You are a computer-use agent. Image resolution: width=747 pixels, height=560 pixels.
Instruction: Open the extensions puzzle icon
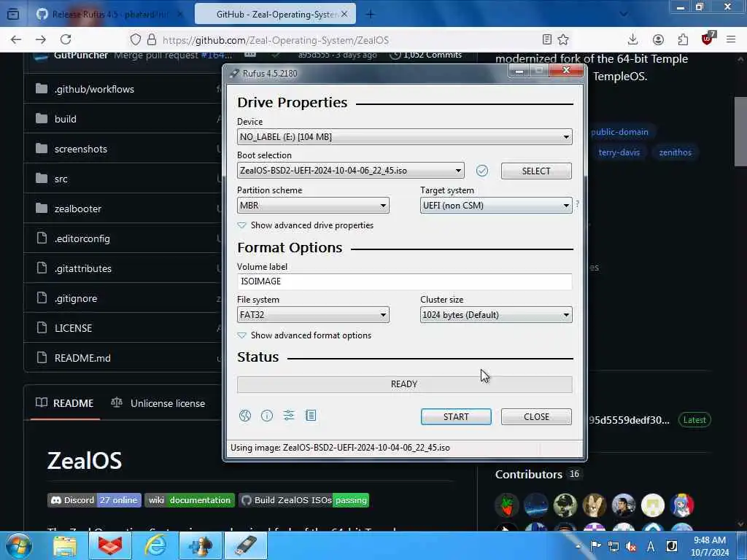(683, 39)
